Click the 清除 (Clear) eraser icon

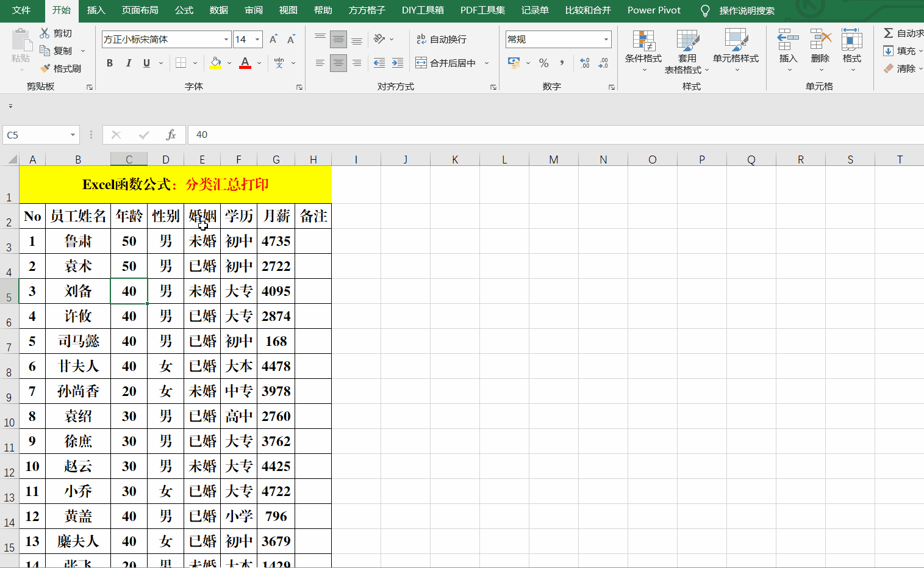tap(890, 68)
